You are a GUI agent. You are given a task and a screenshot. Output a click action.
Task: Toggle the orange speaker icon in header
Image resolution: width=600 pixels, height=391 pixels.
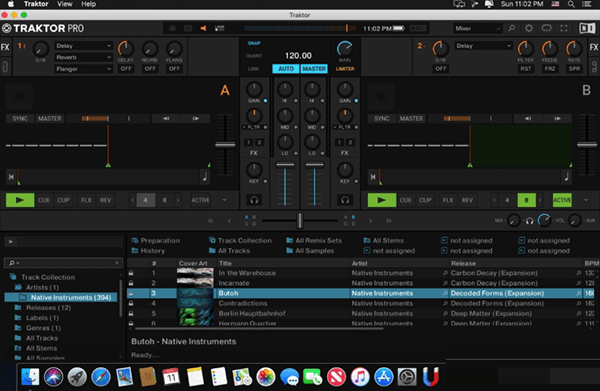(x=203, y=28)
